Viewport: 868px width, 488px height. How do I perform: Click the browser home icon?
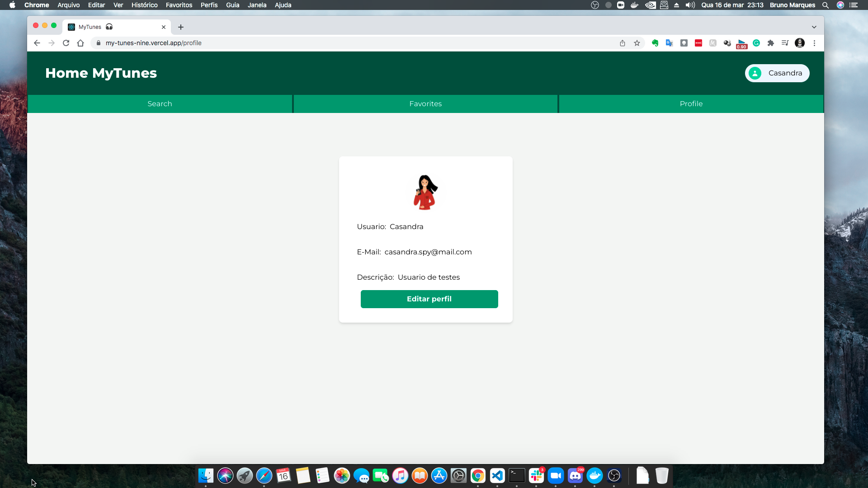(x=80, y=43)
